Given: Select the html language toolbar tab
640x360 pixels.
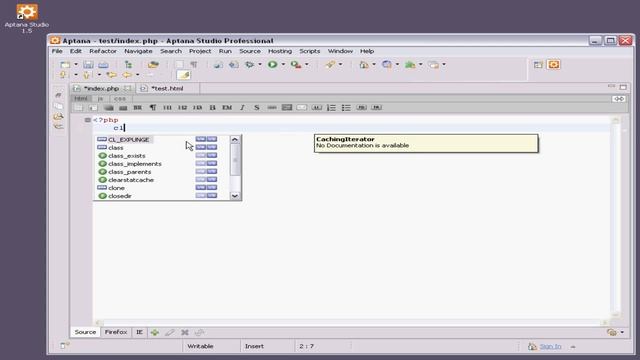Looking at the screenshot, I should coord(81,98).
